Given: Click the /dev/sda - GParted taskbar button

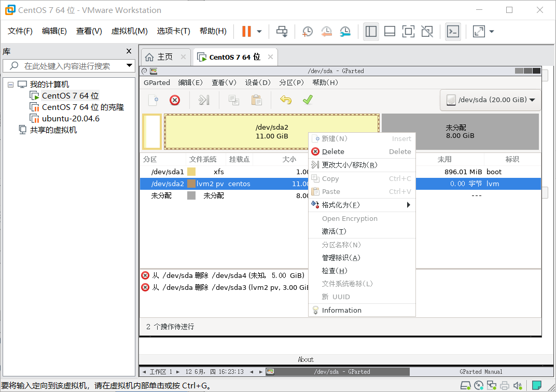Looking at the screenshot, I should [x=338, y=372].
